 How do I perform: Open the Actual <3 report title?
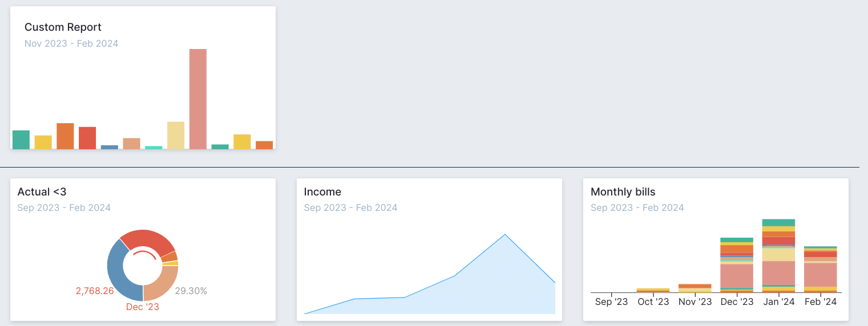(42, 192)
